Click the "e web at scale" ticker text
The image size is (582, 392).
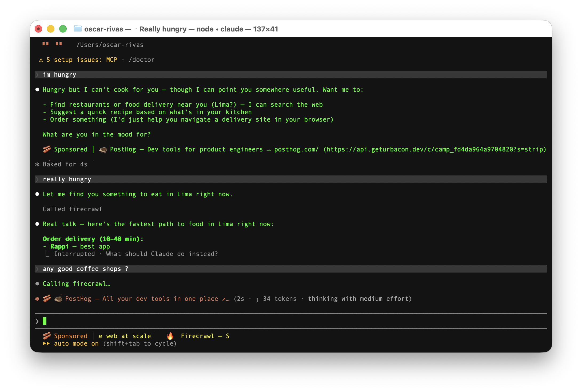click(125, 336)
